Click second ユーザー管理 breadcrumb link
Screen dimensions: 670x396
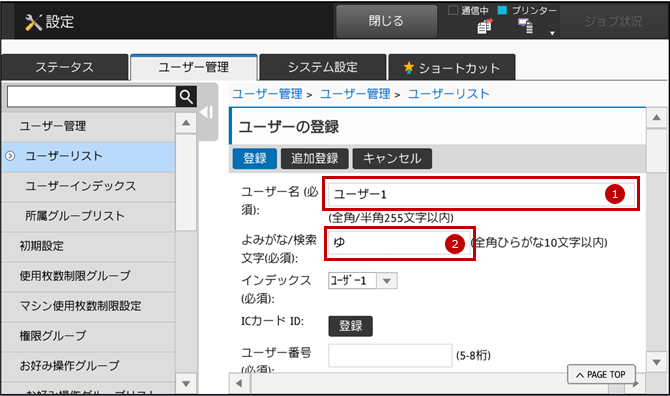355,94
